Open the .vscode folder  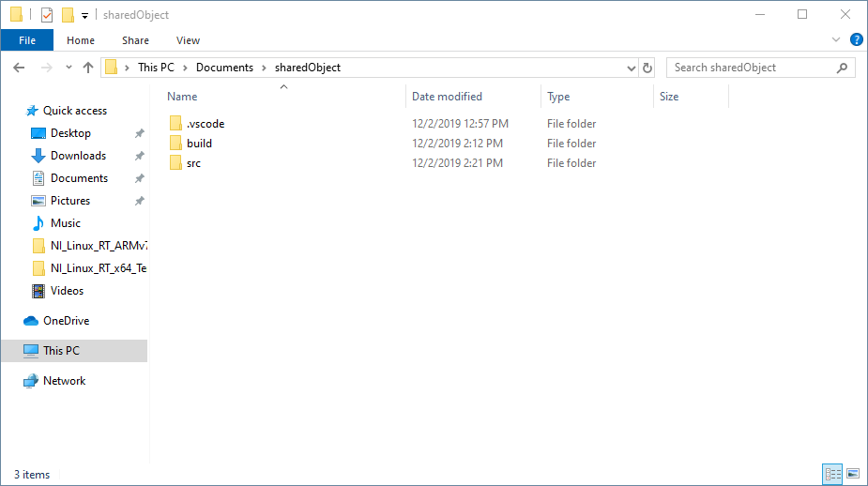click(x=205, y=124)
